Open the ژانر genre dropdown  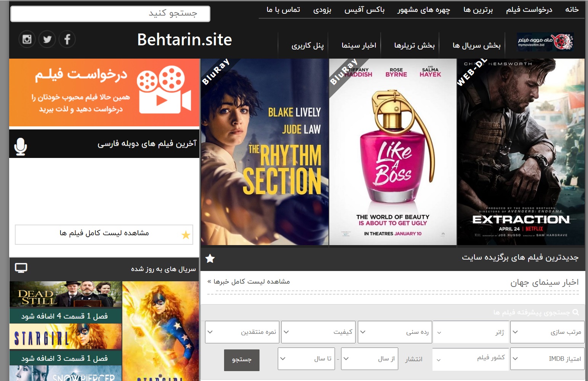tap(471, 332)
